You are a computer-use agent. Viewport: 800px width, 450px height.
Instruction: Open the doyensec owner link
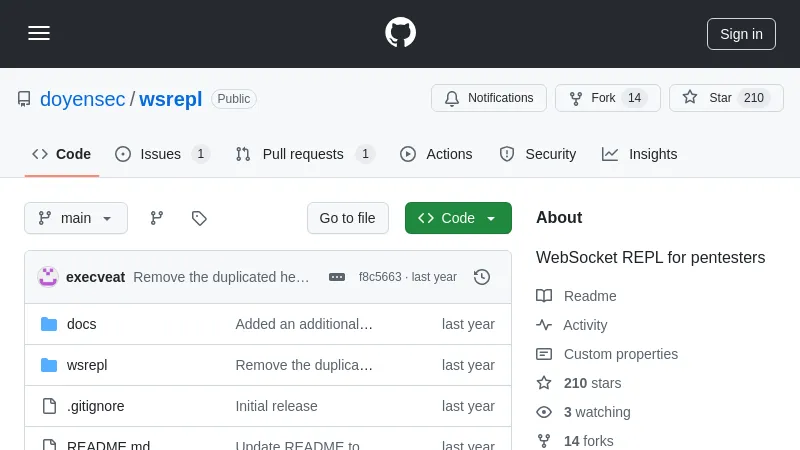click(82, 99)
